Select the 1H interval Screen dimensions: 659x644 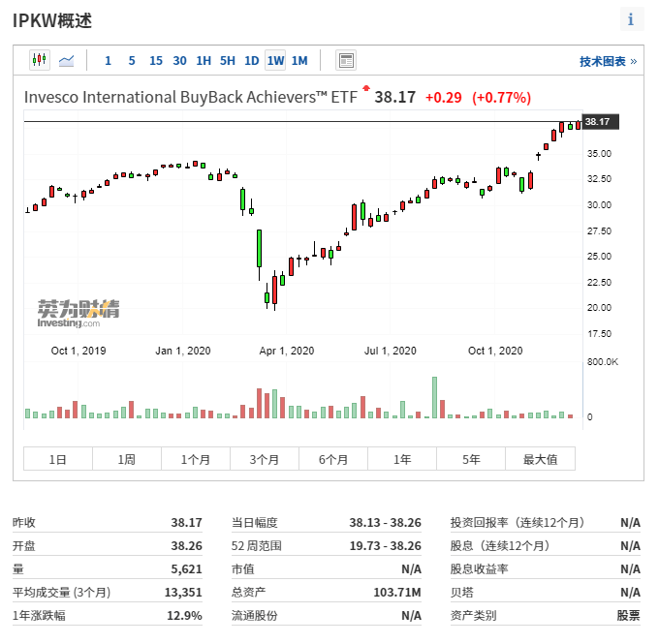coord(204,61)
